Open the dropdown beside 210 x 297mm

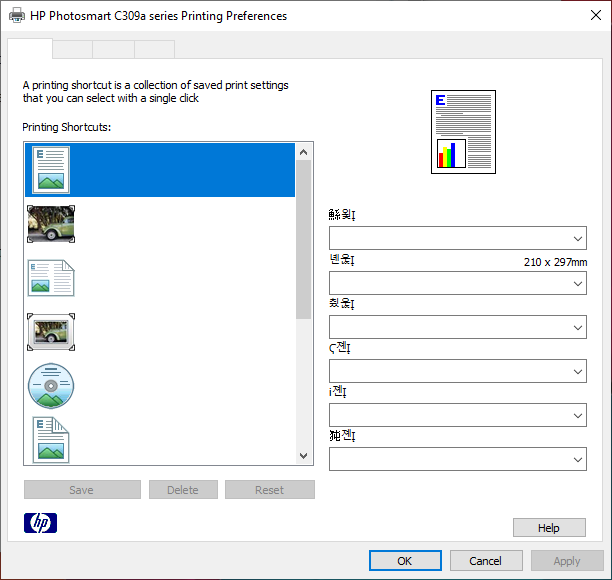click(x=458, y=283)
